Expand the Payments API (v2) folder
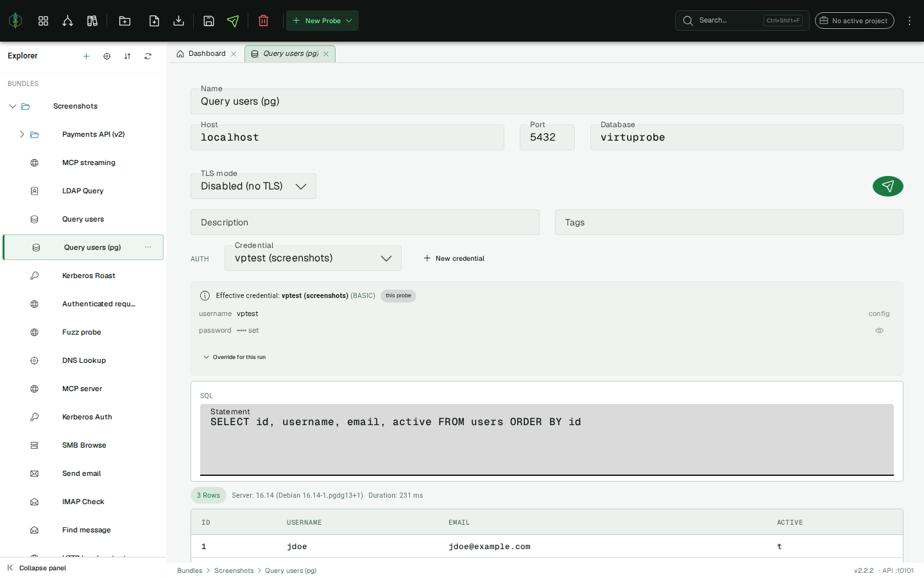This screenshot has width=924, height=578. pyautogui.click(x=21, y=134)
